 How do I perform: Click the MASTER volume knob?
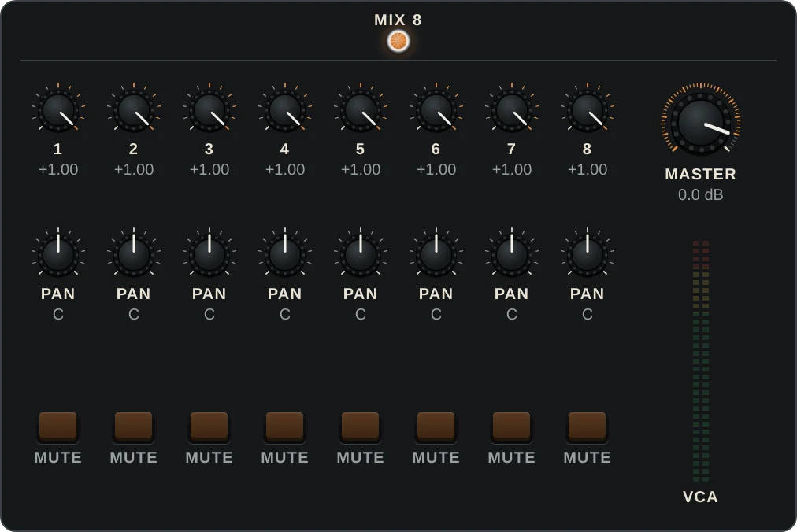coord(700,122)
